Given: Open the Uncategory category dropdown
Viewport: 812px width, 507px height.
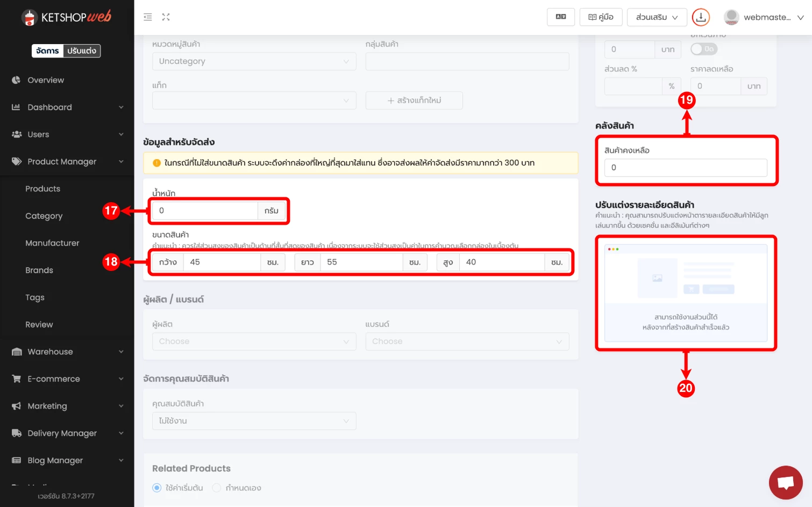Looking at the screenshot, I should point(254,61).
